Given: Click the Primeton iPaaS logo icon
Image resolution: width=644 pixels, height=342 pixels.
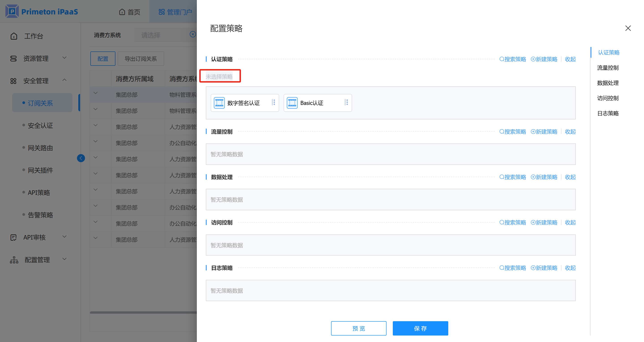Looking at the screenshot, I should click(12, 11).
